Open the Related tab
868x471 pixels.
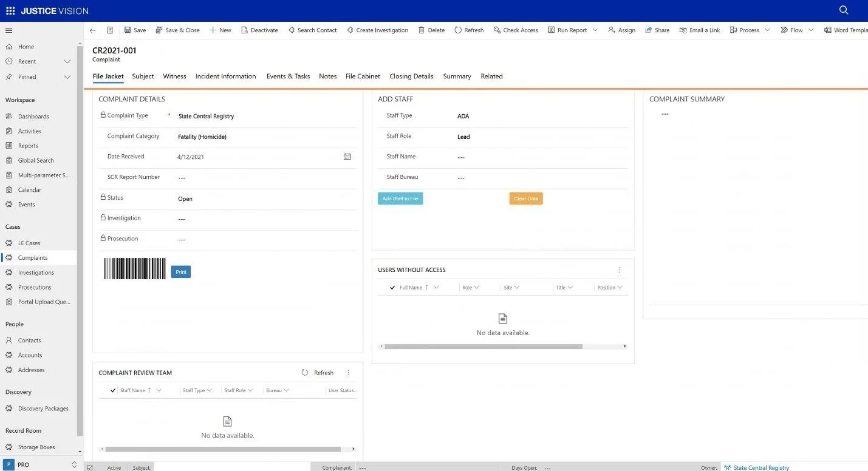click(491, 76)
